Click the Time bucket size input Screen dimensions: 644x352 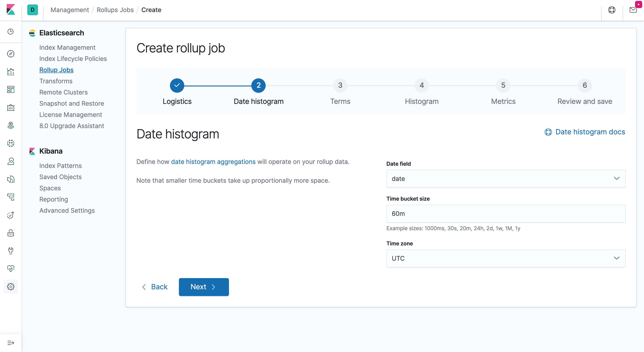[506, 214]
